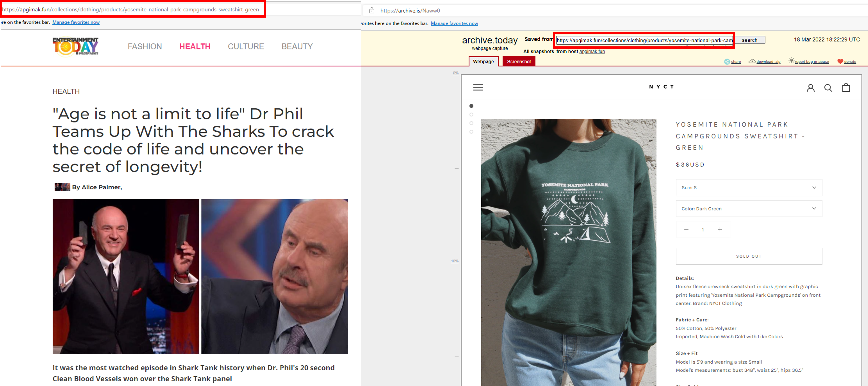
Task: Decrease quantity with the minus button
Action: pos(686,229)
